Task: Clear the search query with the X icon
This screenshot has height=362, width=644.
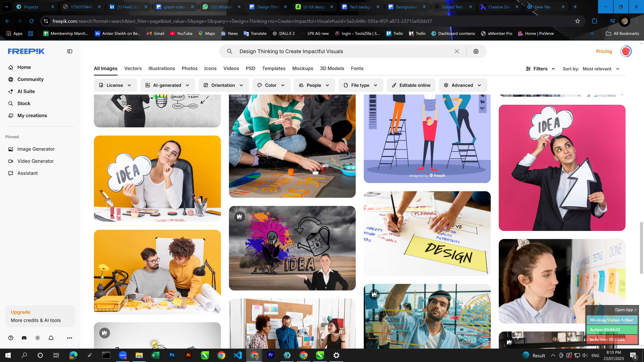Action: click(457, 51)
